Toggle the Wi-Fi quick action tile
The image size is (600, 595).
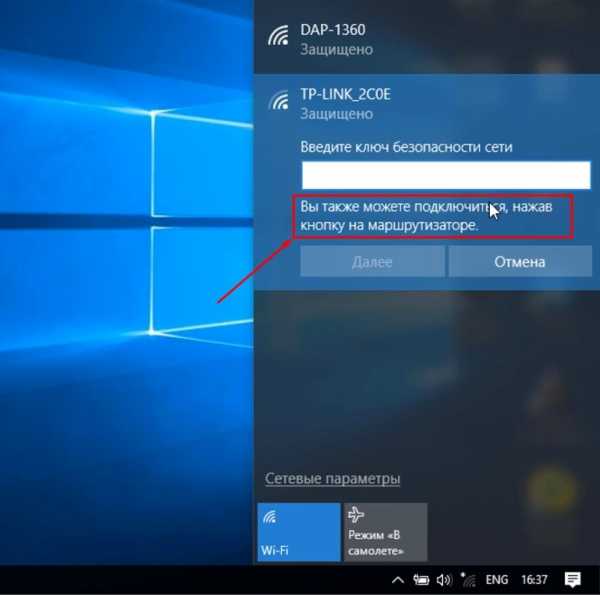pyautogui.click(x=298, y=532)
